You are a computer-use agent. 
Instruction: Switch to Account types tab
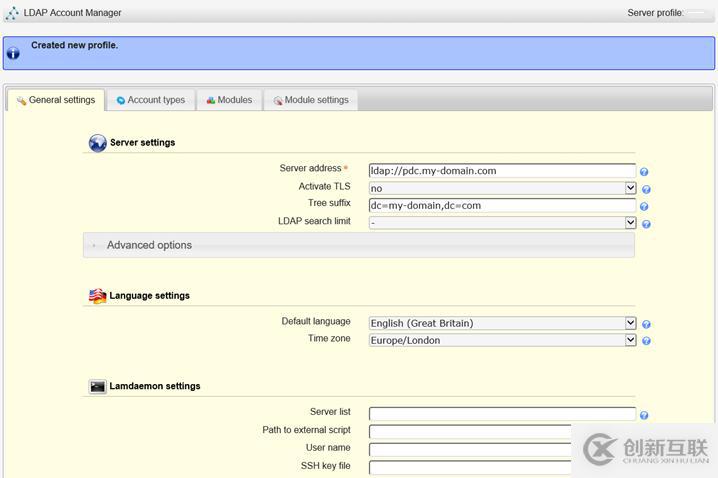point(151,100)
